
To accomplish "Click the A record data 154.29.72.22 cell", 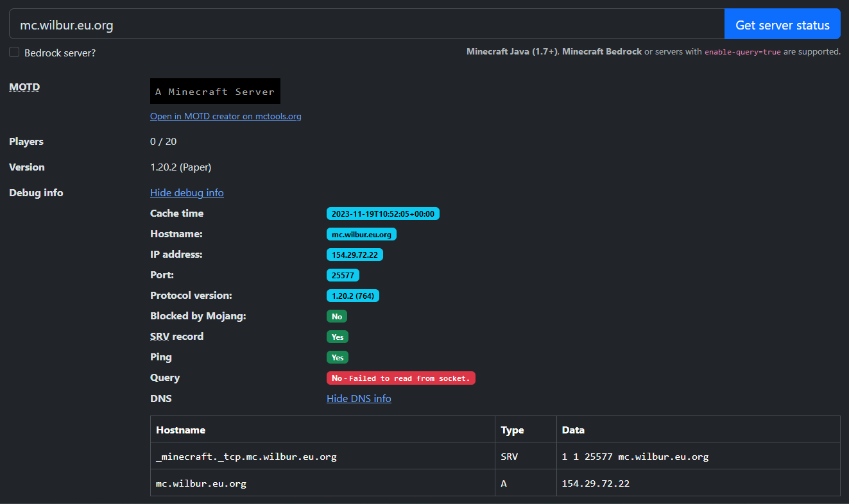I will (596, 483).
